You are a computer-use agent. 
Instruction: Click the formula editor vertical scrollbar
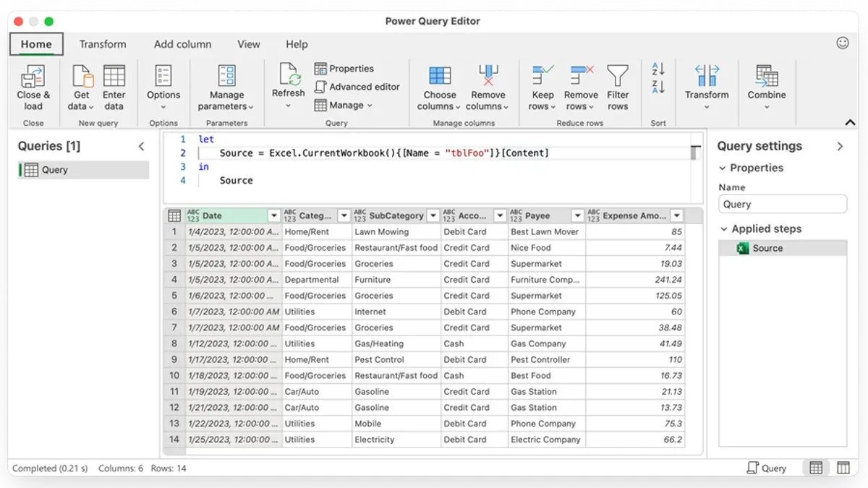coord(695,153)
